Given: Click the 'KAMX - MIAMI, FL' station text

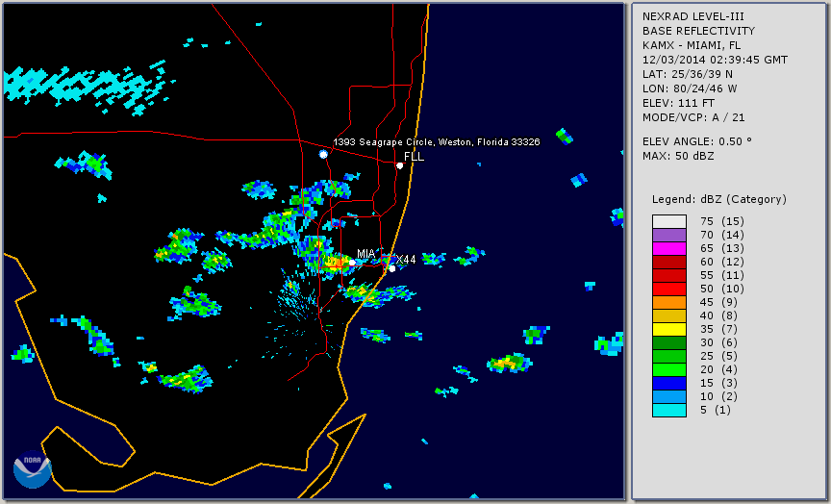Looking at the screenshot, I should (x=692, y=45).
